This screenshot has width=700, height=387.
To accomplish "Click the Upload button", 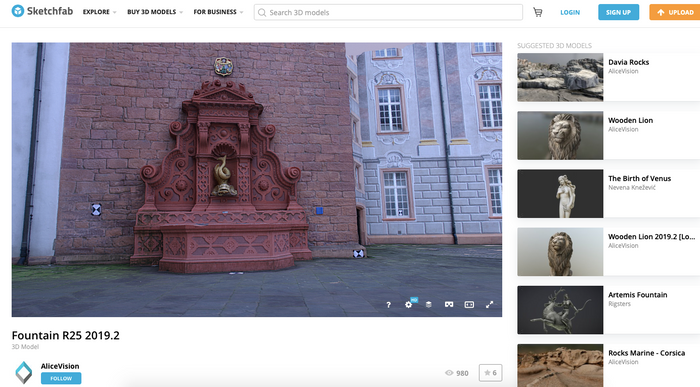I will pos(675,12).
